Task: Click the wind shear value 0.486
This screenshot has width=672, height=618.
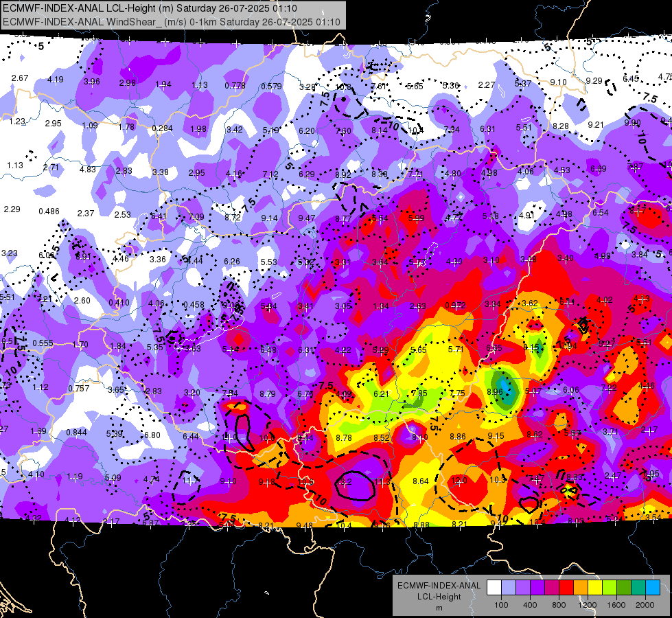Action: point(49,211)
